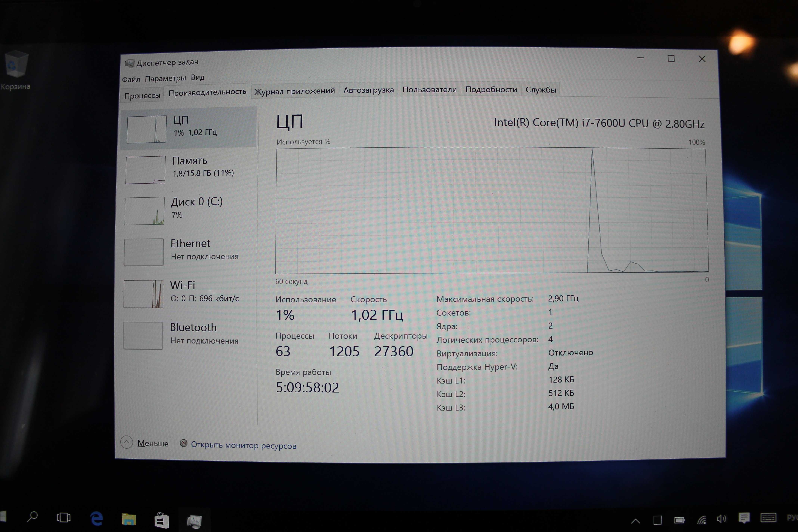Show hidden tray icons chevron
This screenshot has height=532, width=798.
pos(635,521)
